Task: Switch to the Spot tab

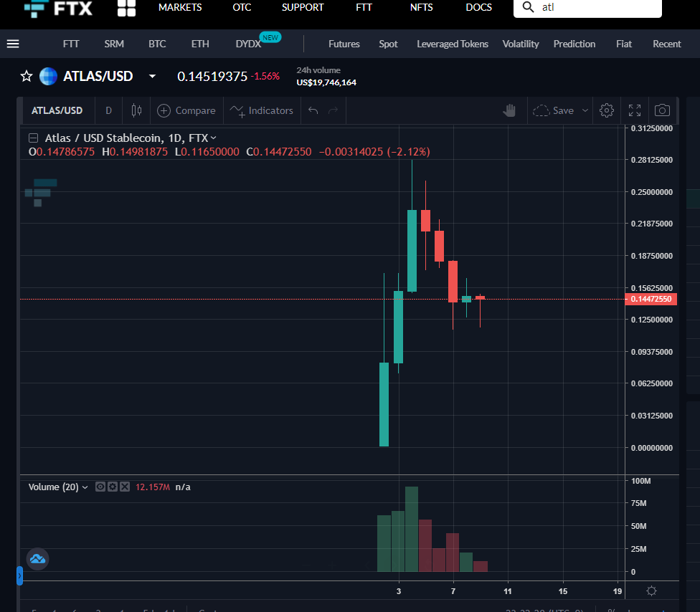Action: [388, 44]
